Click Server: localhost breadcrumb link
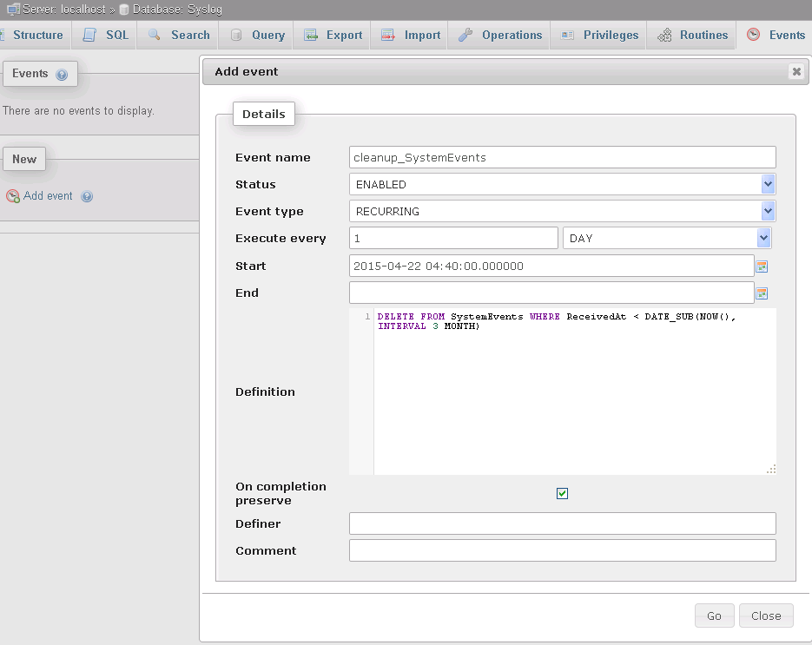The image size is (812, 645). click(63, 10)
